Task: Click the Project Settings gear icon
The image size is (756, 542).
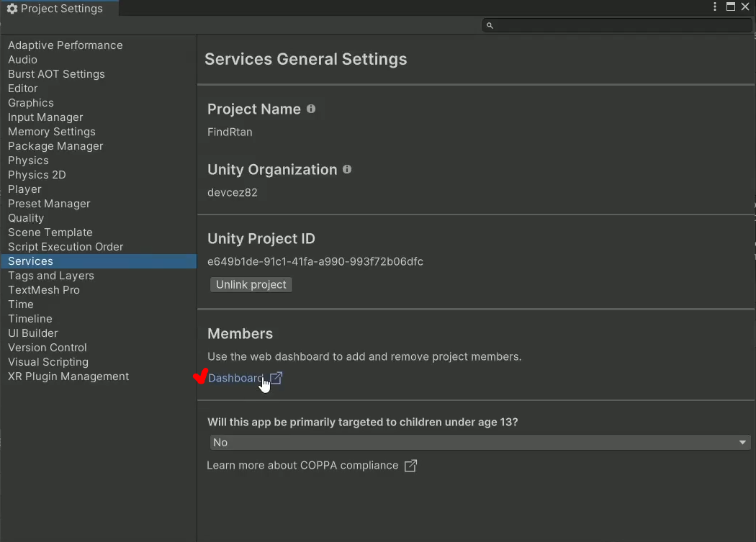Action: click(12, 9)
